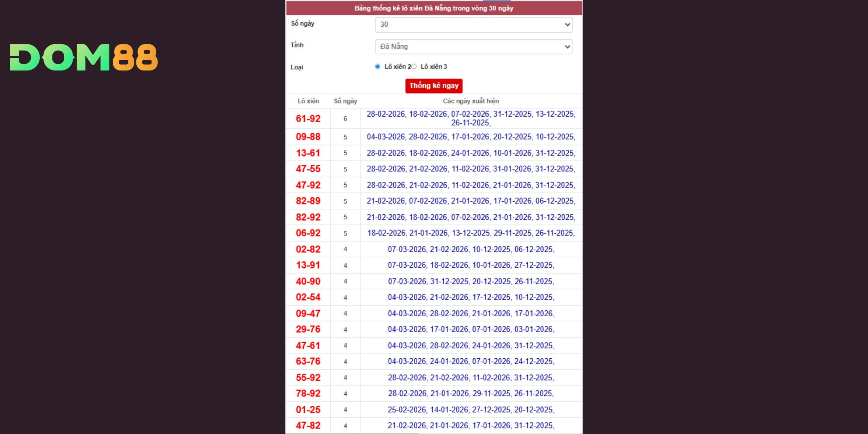The height and width of the screenshot is (434, 868).
Task: Click the DOM88 logo
Action: (x=84, y=57)
